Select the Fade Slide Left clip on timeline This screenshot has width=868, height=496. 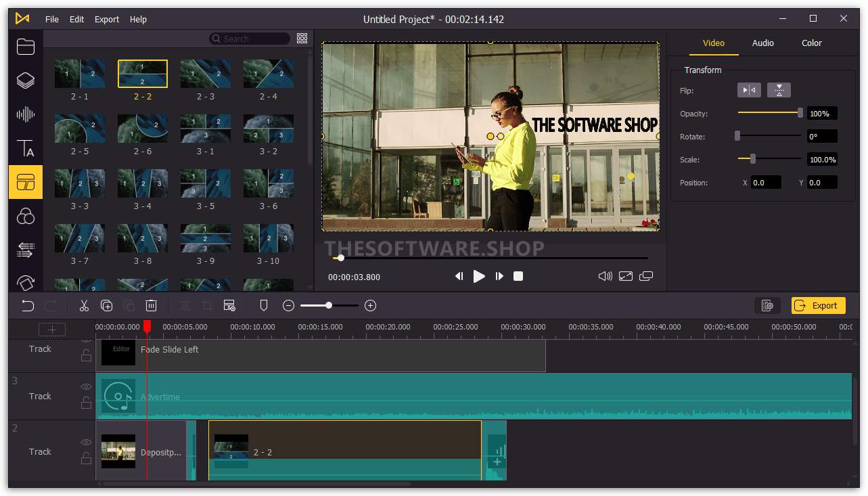point(321,355)
